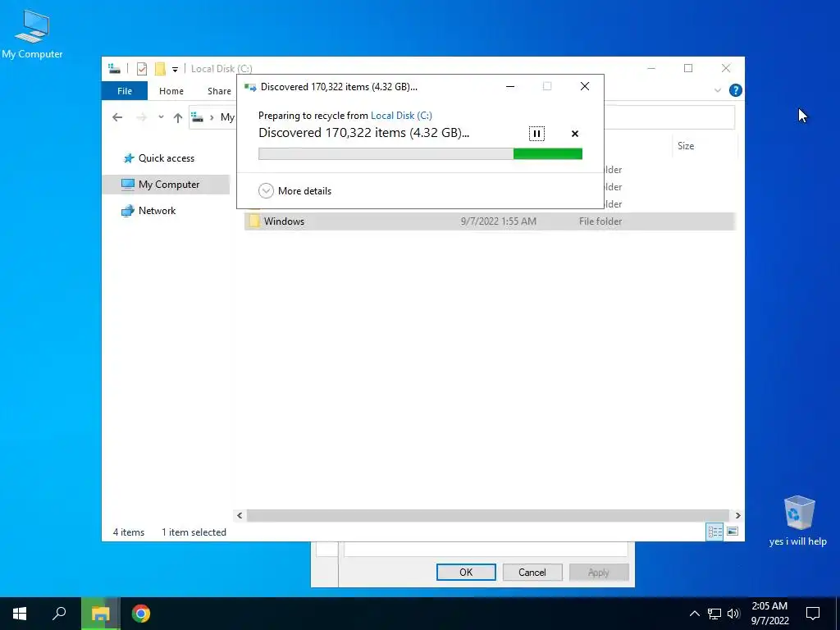Open network status tray icon
The width and height of the screenshot is (840, 630).
pos(714,614)
